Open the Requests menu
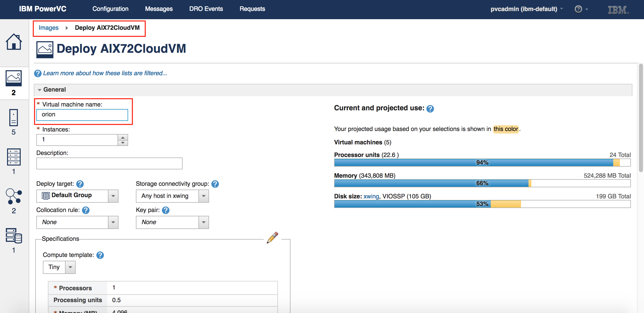 [x=252, y=9]
